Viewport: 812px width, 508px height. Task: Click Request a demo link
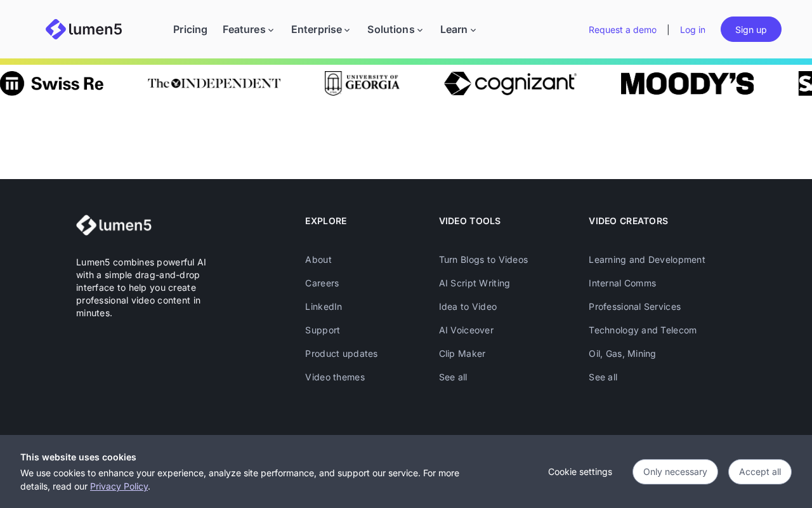[622, 30]
